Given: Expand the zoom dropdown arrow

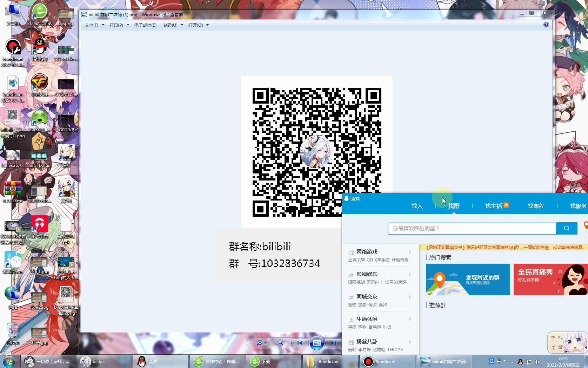Looking at the screenshot, I should (x=266, y=343).
